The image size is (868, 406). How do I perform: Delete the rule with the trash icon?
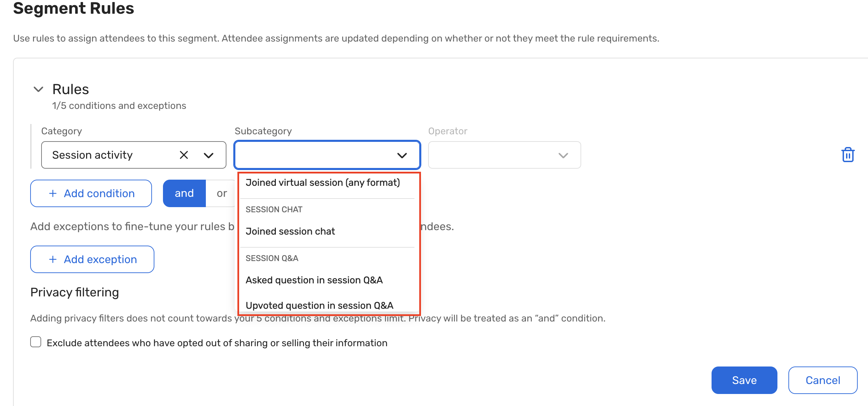coord(847,155)
